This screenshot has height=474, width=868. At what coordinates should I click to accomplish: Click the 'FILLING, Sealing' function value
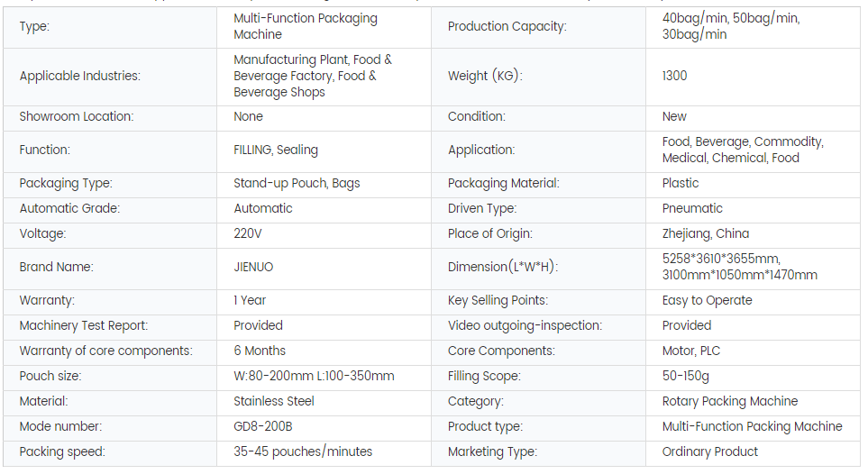[x=276, y=150]
